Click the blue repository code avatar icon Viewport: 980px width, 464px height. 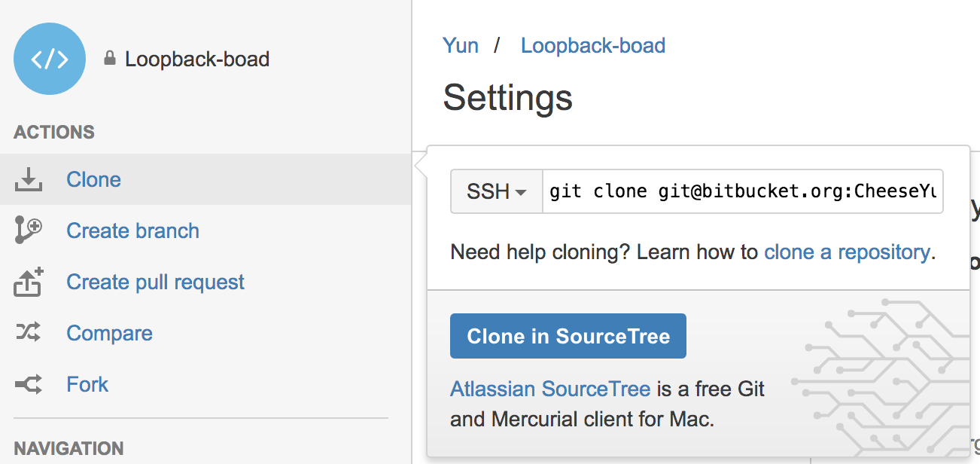(x=50, y=59)
